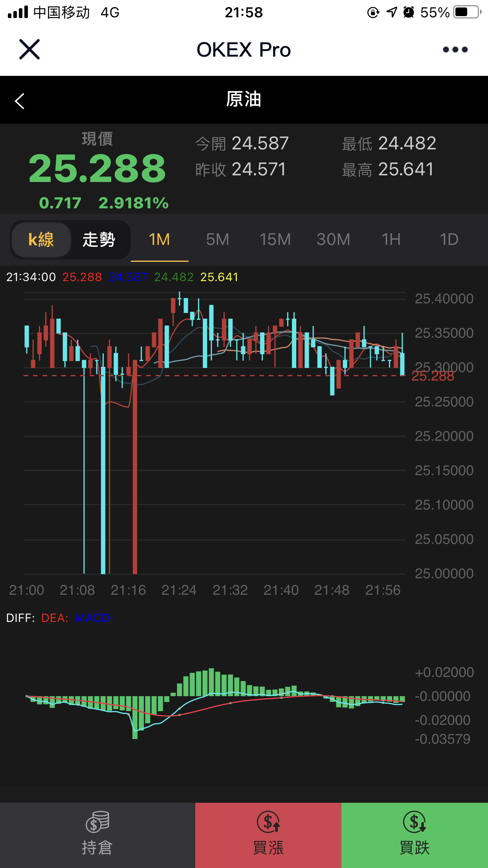Tap the percentage change 2.9181%
The width and height of the screenshot is (488, 868).
point(134,203)
